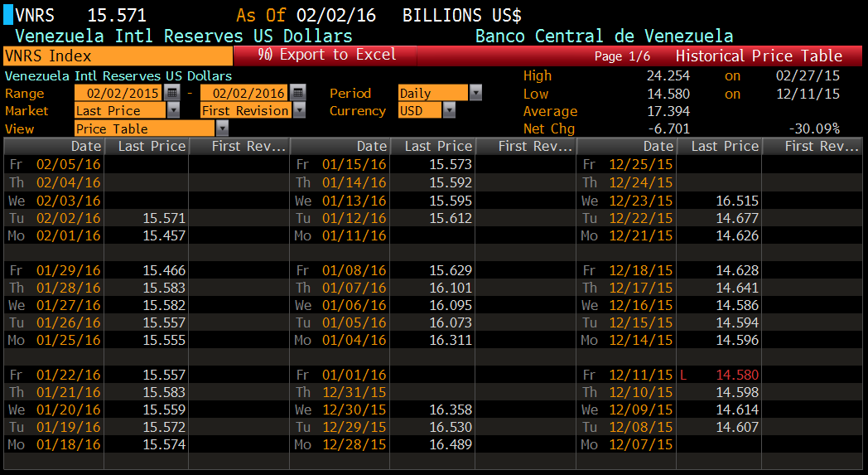Click the red low value 14.580

pyautogui.click(x=737, y=375)
